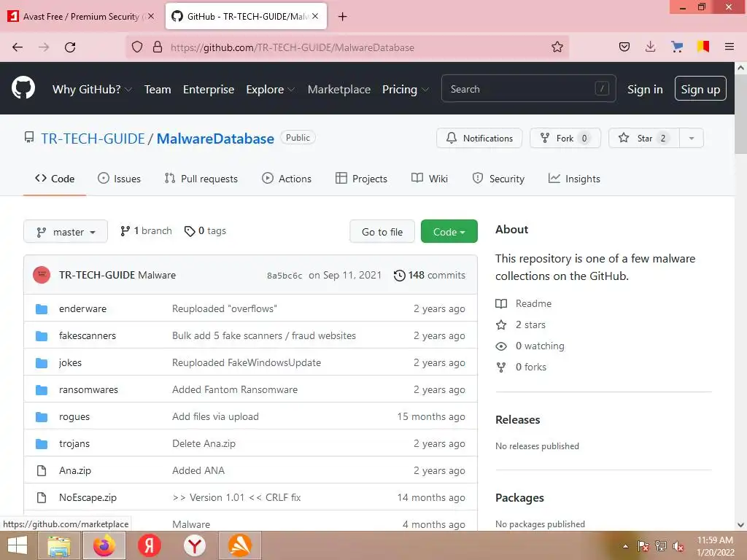Open the Insights tab

pyautogui.click(x=574, y=179)
